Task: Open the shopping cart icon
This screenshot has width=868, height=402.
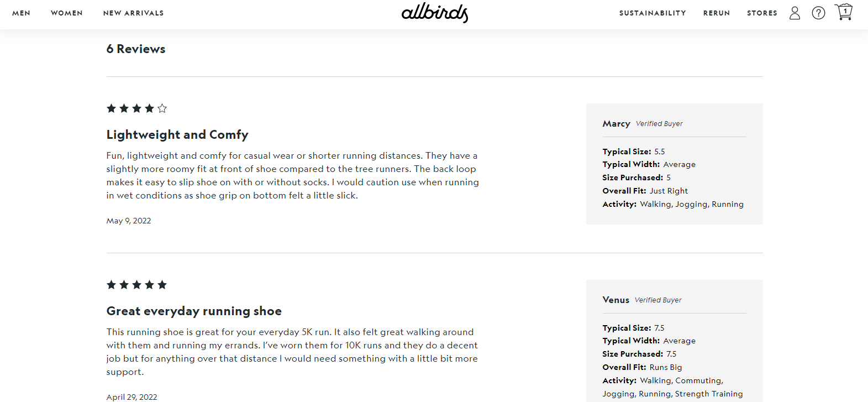Action: tap(844, 12)
